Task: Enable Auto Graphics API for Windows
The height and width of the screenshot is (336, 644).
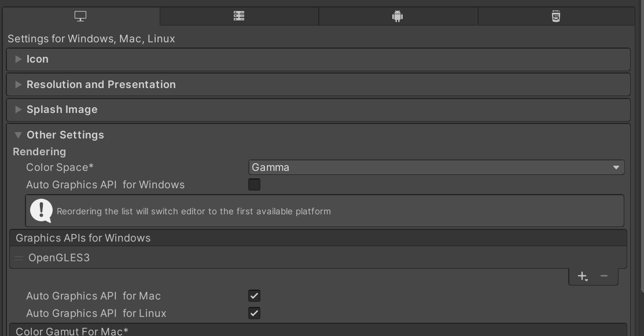Action: (x=254, y=185)
